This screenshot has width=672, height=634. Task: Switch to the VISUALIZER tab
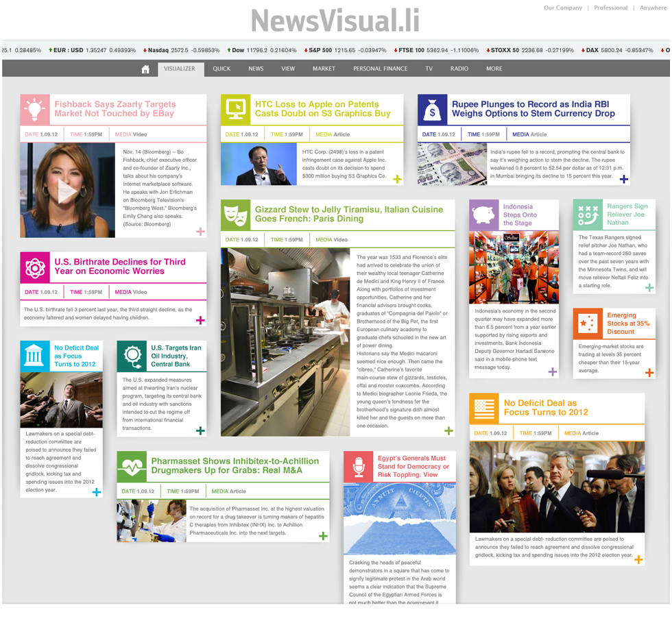coord(180,69)
